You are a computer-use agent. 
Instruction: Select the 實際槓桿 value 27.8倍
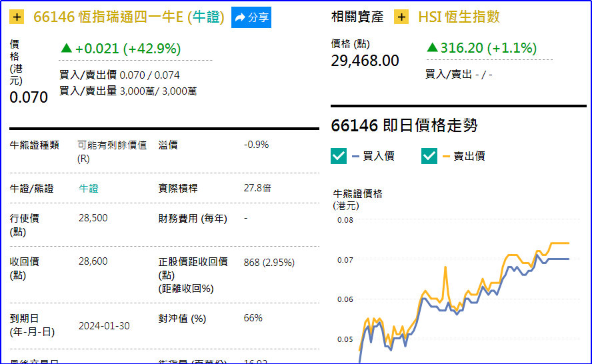pos(257,188)
